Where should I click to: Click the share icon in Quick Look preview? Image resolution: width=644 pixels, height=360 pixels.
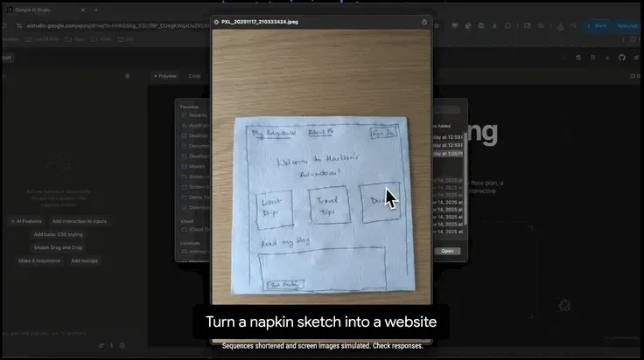[x=424, y=22]
